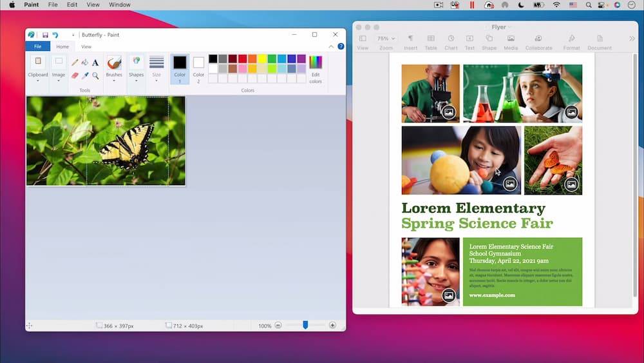Open the Window menu in menu bar
This screenshot has width=644, height=363.
[120, 5]
